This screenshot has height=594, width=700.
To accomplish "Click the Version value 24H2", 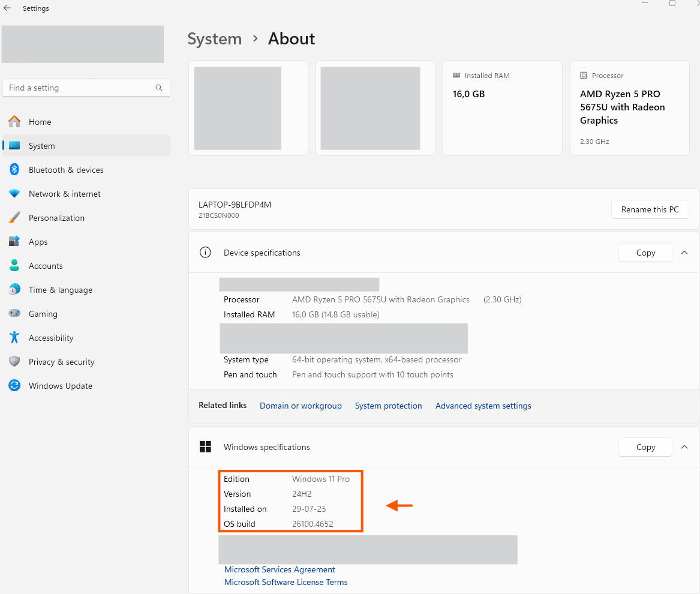I will [x=302, y=494].
